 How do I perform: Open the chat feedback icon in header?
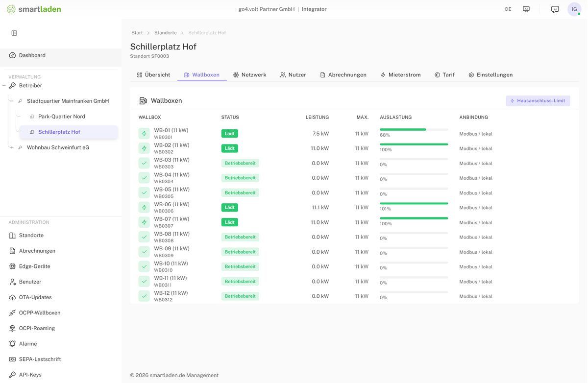click(x=555, y=9)
